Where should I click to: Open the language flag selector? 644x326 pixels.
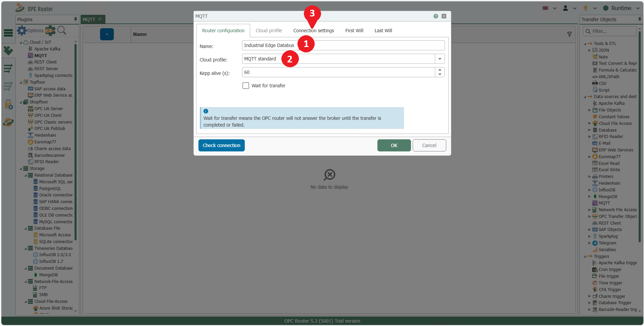click(x=545, y=8)
